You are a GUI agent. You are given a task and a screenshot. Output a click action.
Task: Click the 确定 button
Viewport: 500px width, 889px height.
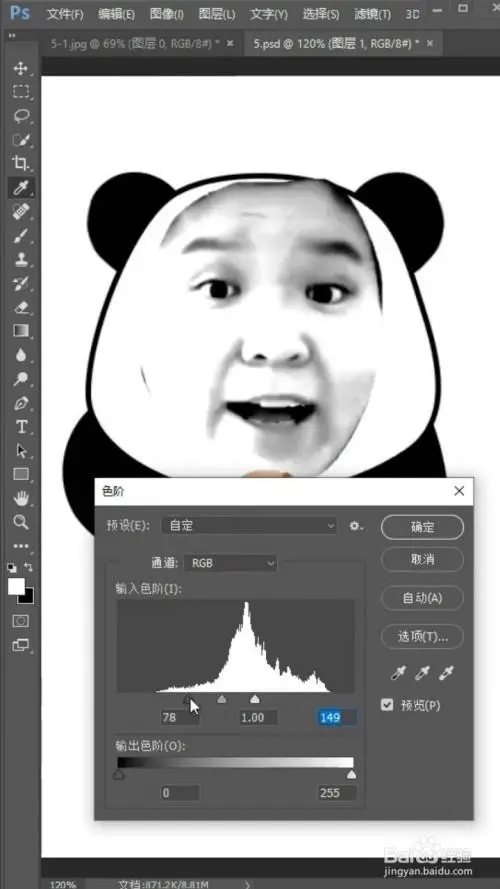click(422, 527)
